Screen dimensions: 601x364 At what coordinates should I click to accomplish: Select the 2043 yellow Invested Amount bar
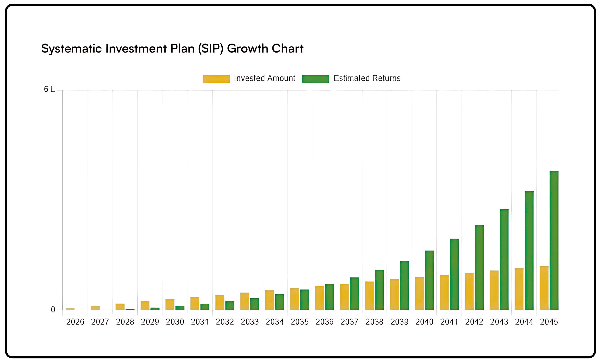tap(494, 290)
